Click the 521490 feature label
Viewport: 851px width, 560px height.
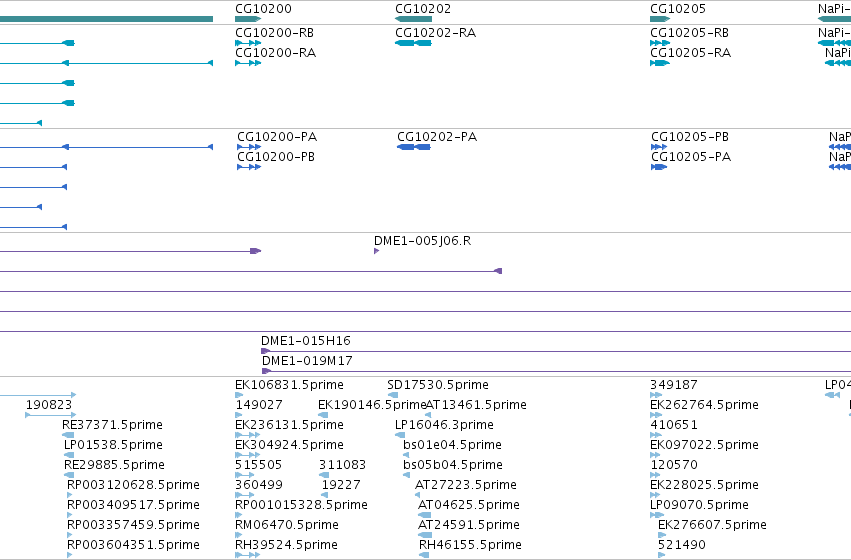tap(682, 545)
